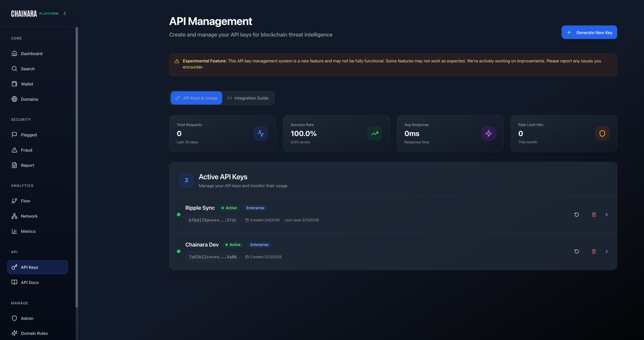This screenshot has width=644, height=340.
Task: Click the Dashboard home icon
Action: coord(14,54)
